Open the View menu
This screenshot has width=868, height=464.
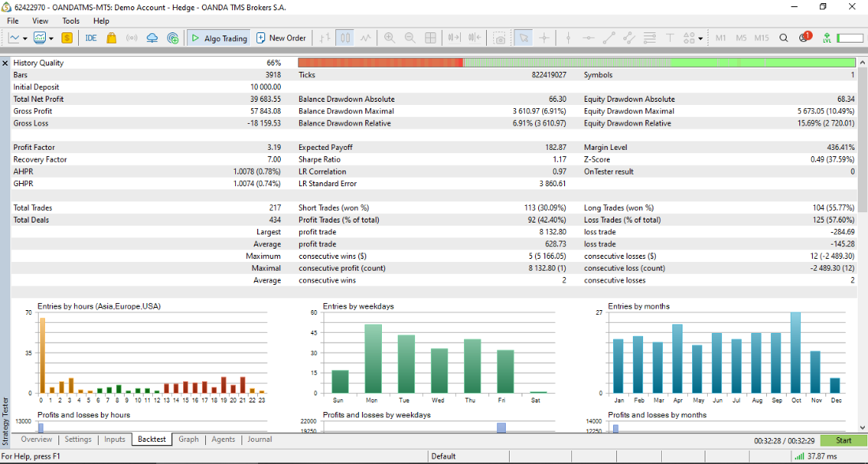(x=40, y=21)
